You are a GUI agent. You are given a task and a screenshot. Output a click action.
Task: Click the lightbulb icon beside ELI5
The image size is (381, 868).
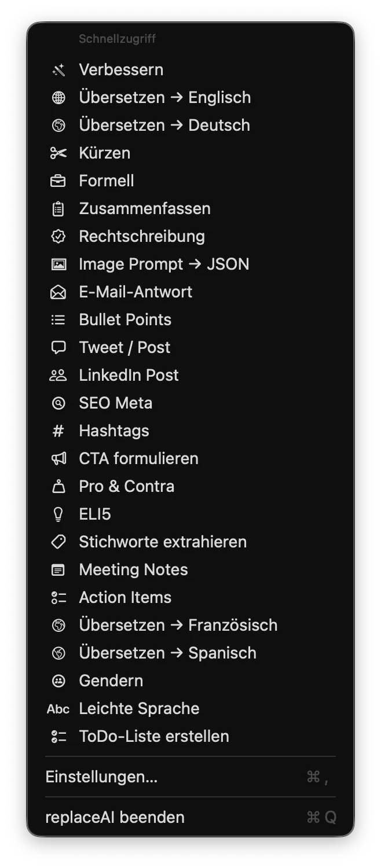coord(58,514)
